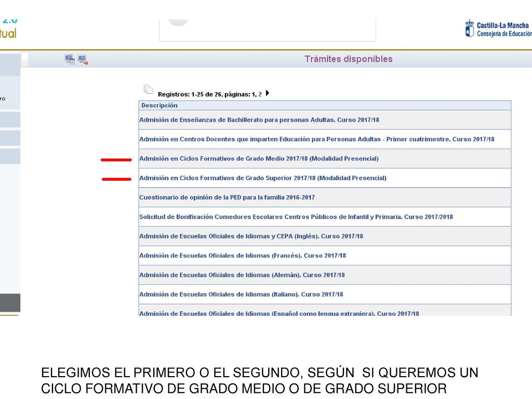Click the Registros 1-25 de 26 text

190,95
